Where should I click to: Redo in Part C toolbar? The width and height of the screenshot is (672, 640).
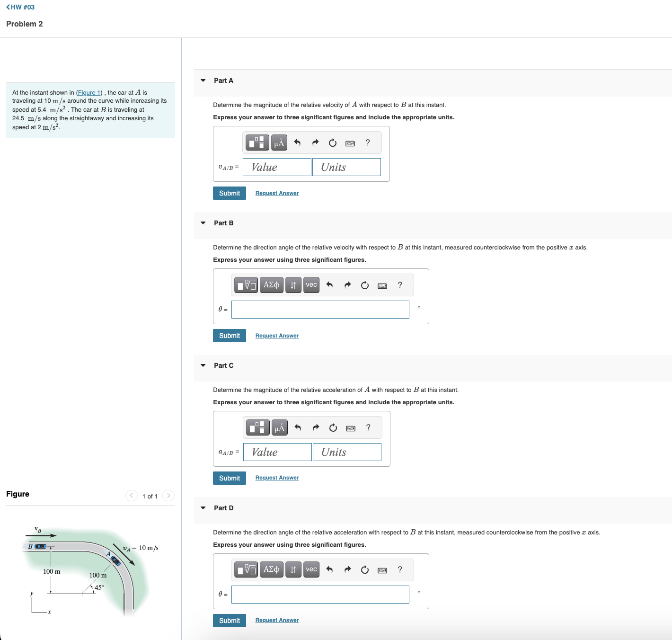coord(316,427)
